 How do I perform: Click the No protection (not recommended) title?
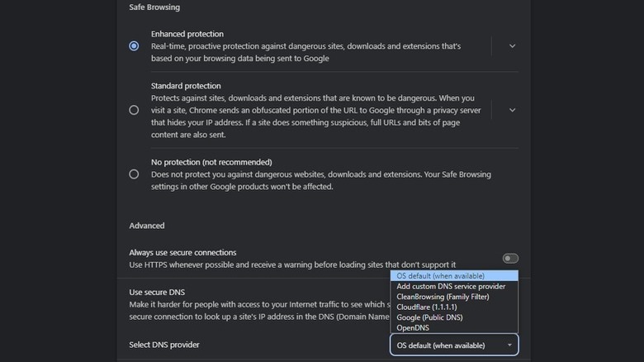211,162
